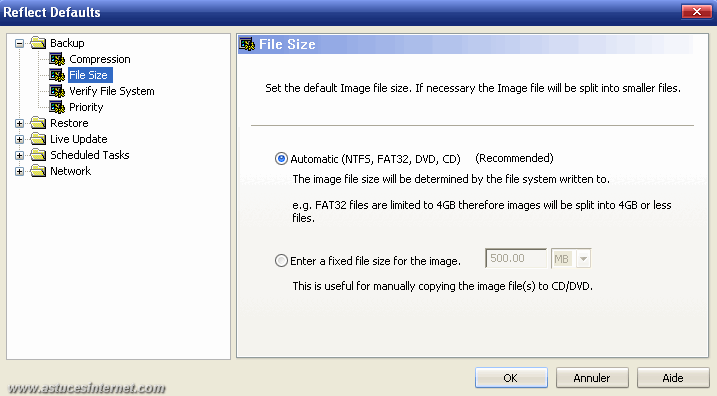717x396 pixels.
Task: Click the Live Update folder icon
Action: 38,139
